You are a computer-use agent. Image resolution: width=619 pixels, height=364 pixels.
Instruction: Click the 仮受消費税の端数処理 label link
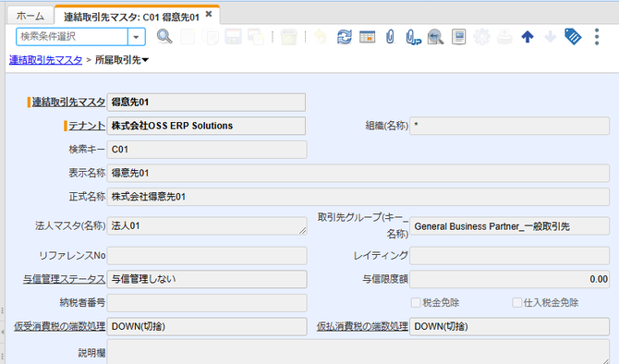click(x=60, y=326)
